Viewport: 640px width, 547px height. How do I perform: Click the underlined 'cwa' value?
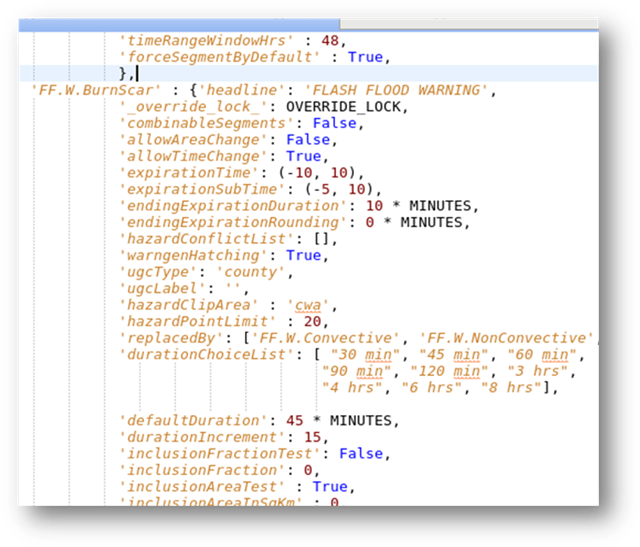click(x=308, y=305)
